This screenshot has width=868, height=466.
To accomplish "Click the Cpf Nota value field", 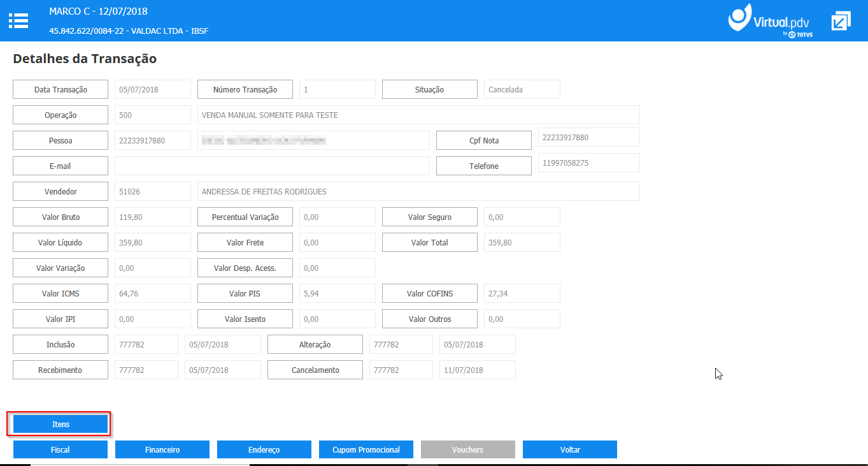I will coord(589,137).
